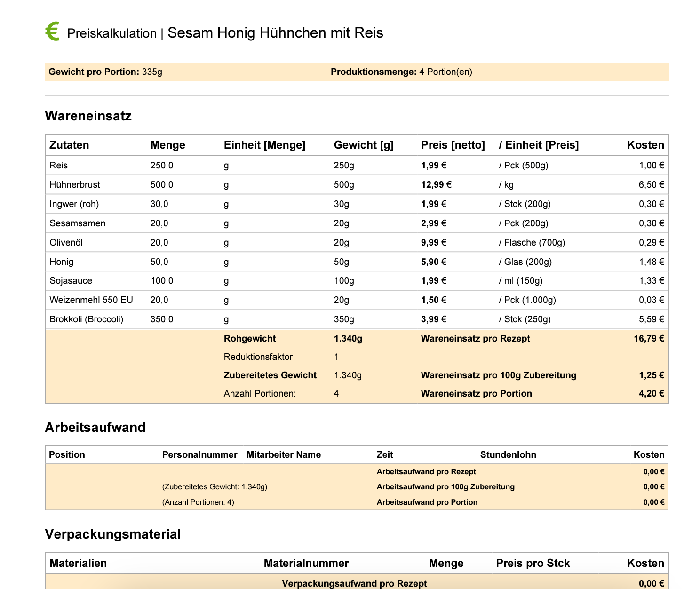Click the 'Gewicht [g]' column header
Screen dimensions: 700x589
pos(364,145)
